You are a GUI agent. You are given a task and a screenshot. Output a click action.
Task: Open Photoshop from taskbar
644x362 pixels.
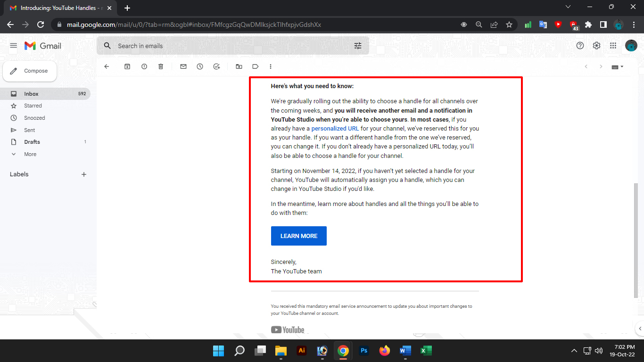pos(364,351)
